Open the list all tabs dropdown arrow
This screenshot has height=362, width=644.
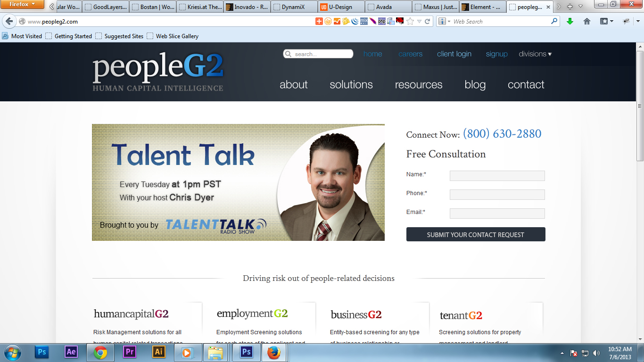[x=580, y=7]
